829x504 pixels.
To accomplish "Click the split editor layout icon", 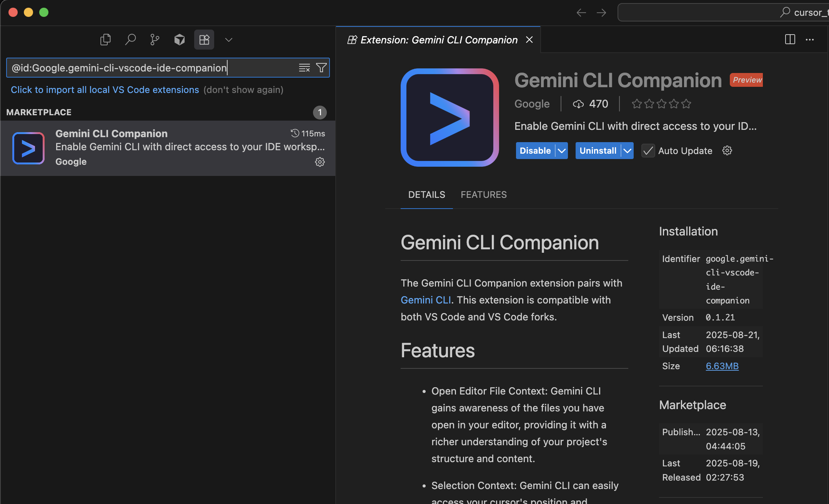I will click(790, 40).
